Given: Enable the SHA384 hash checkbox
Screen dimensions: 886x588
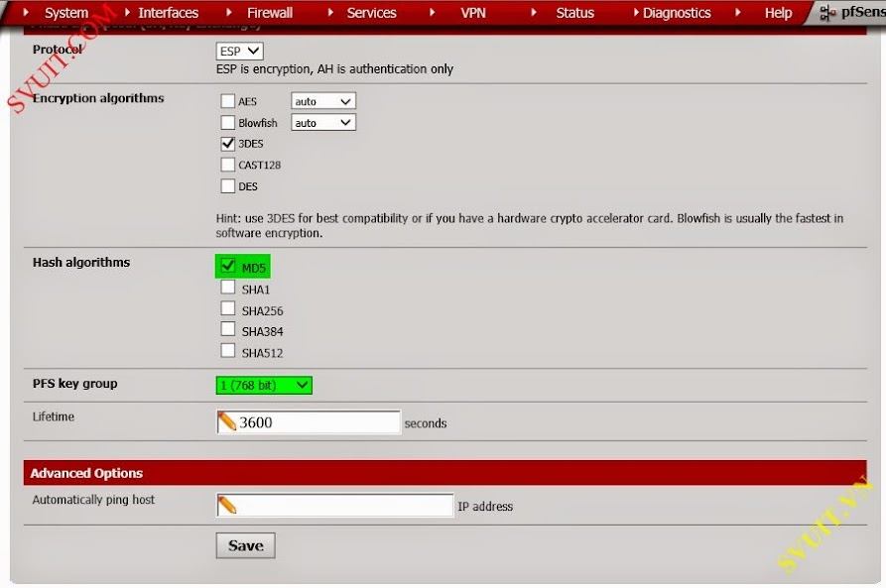Looking at the screenshot, I should point(228,329).
